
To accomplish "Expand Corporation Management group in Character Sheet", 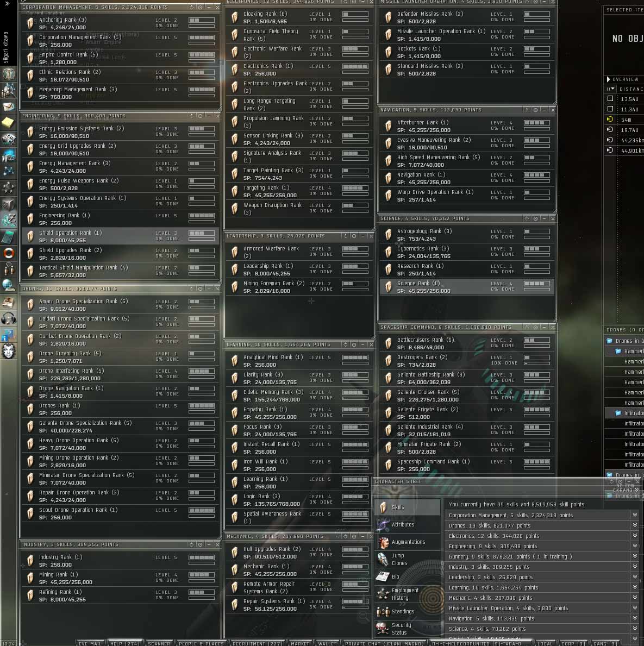I will coord(635,515).
